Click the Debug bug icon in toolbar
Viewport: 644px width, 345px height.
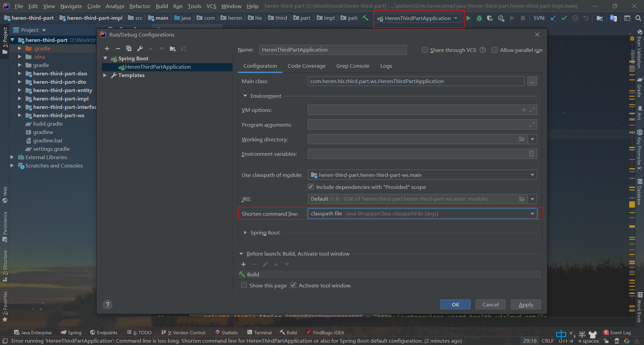[x=479, y=18]
